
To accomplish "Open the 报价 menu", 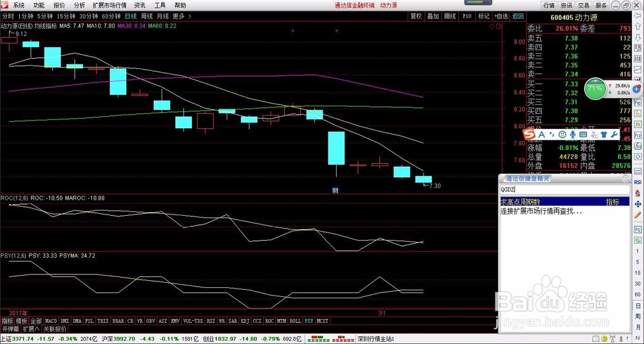I will 59,5.
